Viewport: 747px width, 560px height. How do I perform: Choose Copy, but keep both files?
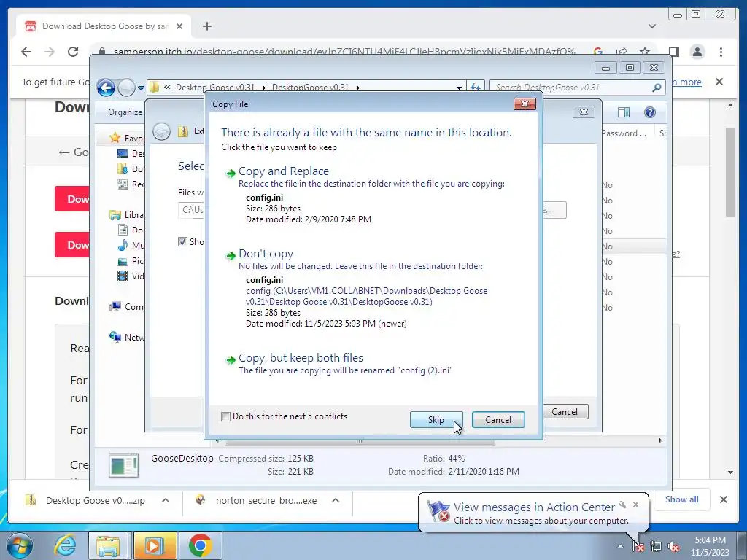301,357
